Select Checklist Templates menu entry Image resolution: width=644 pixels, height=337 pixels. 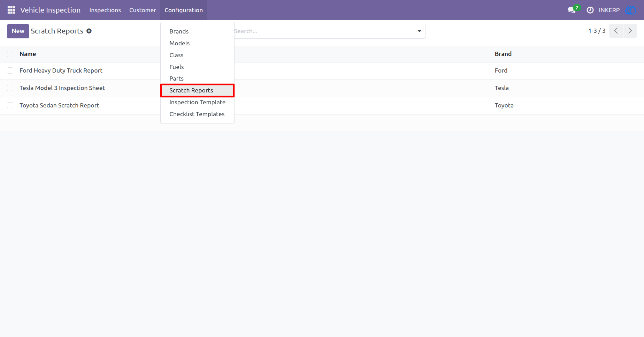tap(197, 114)
